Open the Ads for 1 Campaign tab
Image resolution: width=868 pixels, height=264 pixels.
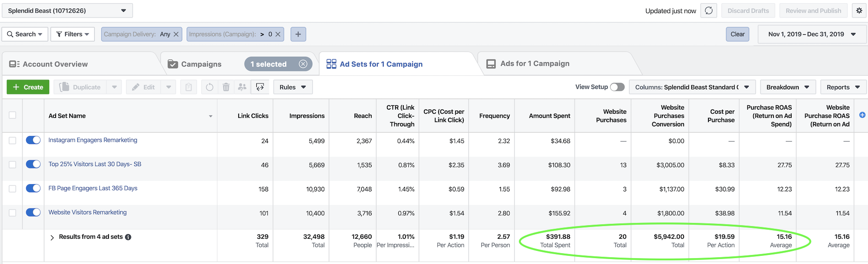click(534, 64)
